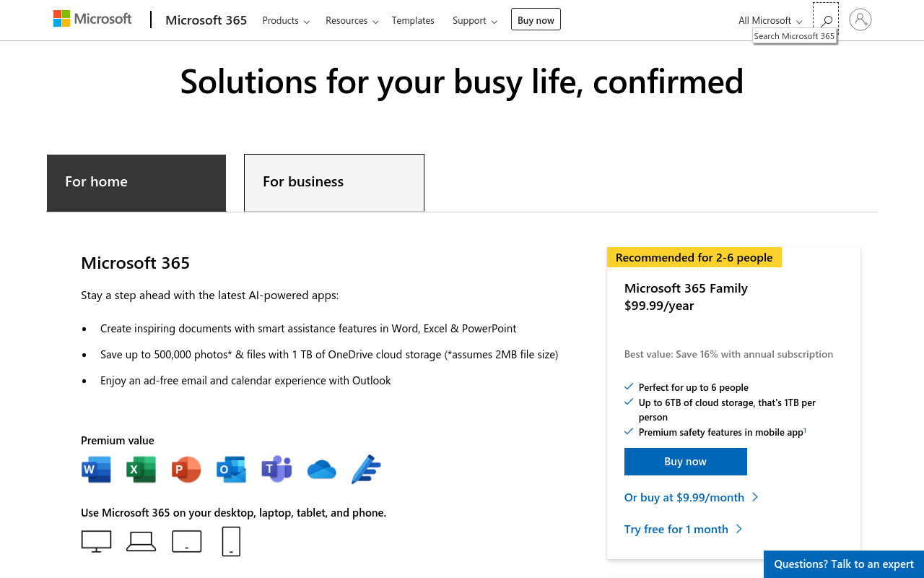The image size is (924, 578).
Task: Open the Templates menu item
Action: [413, 20]
